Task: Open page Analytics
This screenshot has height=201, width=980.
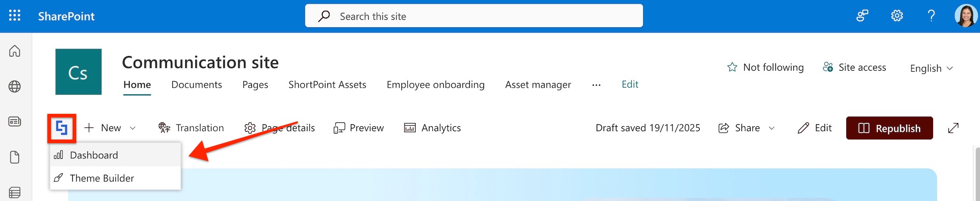Action: tap(432, 128)
